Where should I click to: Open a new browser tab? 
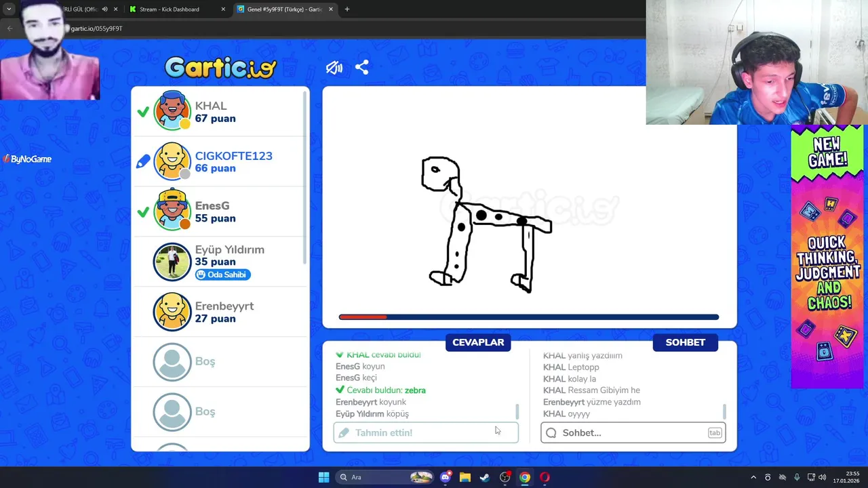[x=347, y=9]
